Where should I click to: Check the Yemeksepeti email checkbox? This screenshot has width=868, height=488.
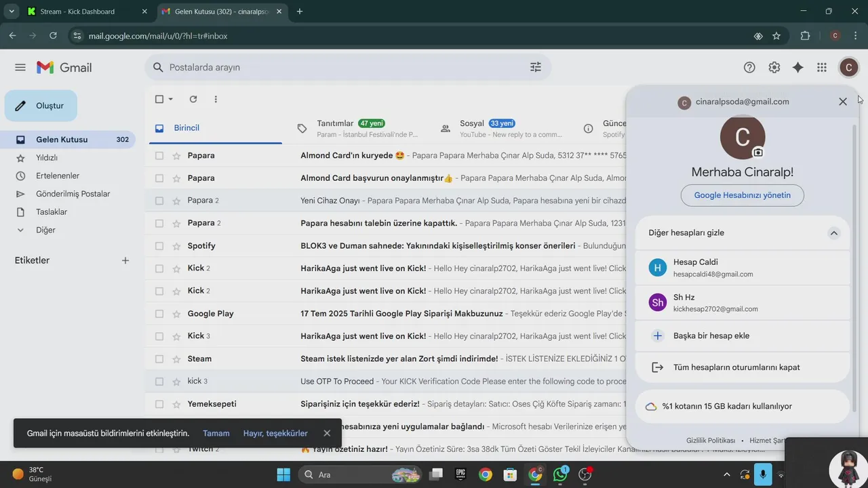pyautogui.click(x=159, y=404)
